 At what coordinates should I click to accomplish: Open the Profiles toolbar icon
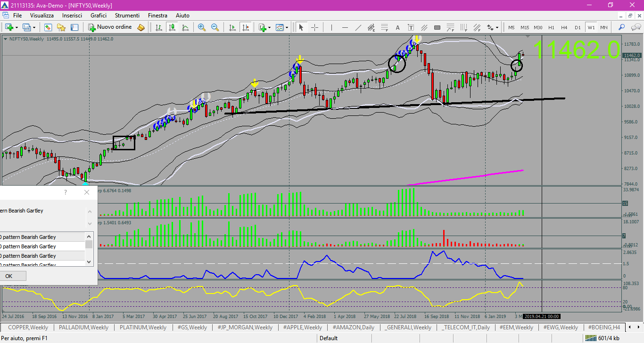[26, 27]
